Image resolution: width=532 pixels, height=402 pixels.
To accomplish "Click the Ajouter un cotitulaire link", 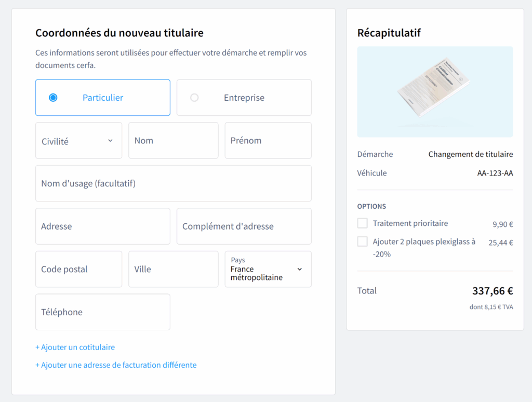I will pos(75,347).
